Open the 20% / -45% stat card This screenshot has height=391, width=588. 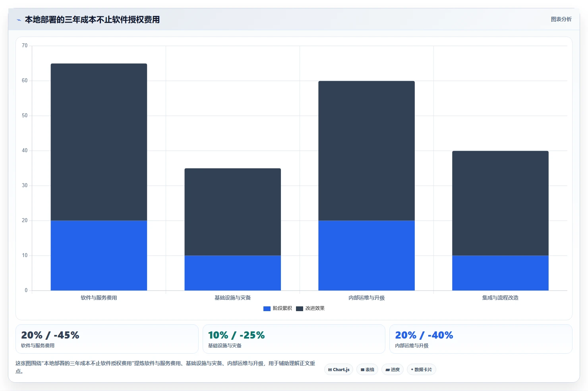tap(107, 339)
